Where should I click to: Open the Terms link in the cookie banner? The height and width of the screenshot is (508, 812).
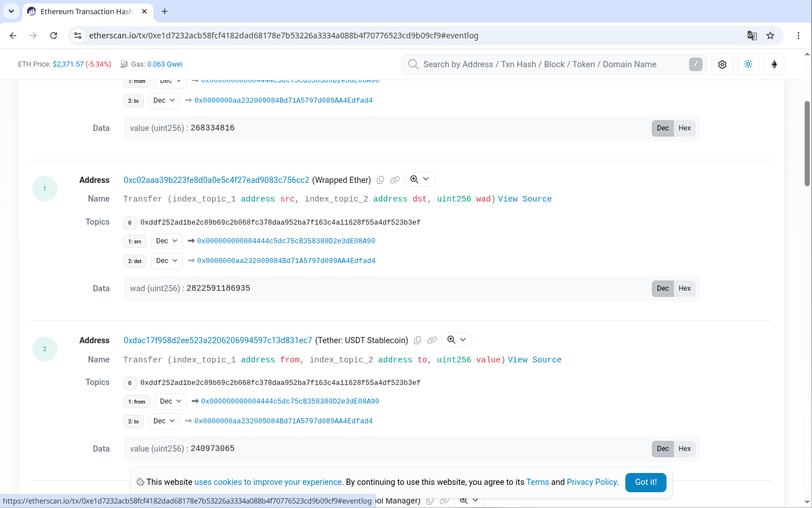pos(537,482)
